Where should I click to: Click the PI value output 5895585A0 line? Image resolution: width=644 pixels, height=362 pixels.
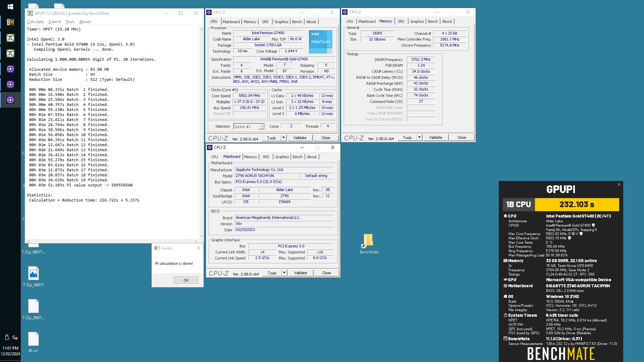point(80,185)
